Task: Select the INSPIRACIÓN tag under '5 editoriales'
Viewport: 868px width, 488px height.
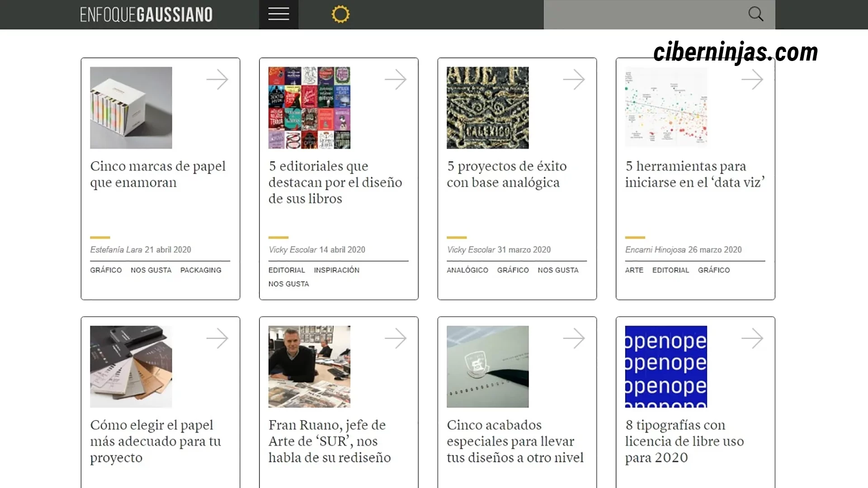Action: point(336,270)
